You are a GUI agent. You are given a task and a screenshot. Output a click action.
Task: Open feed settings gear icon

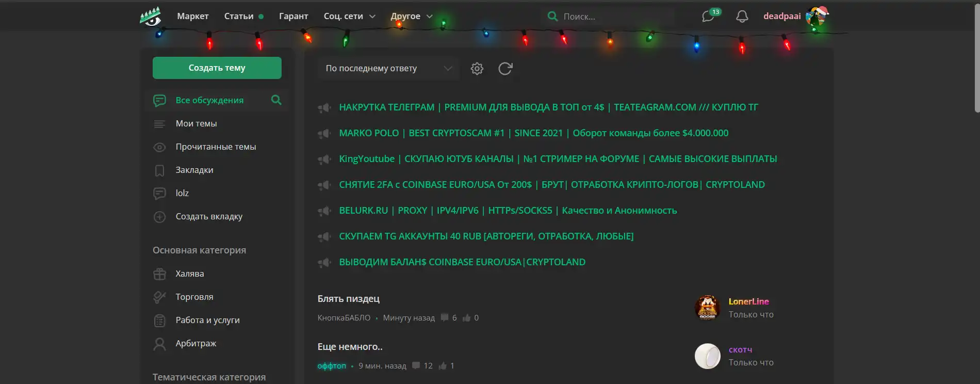tap(477, 69)
